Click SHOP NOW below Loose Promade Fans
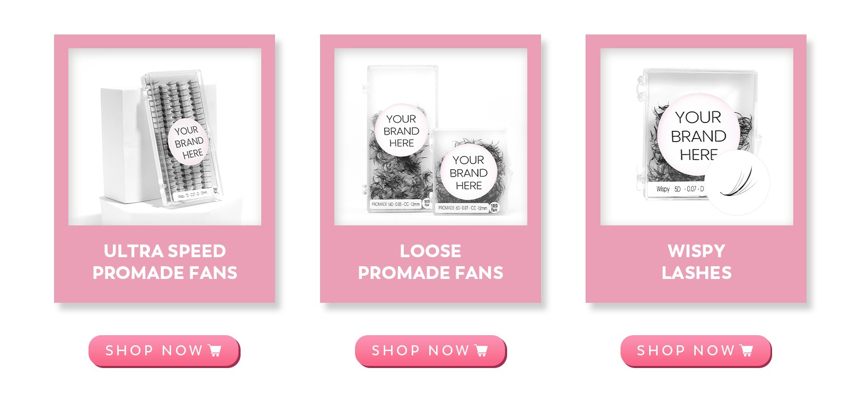The width and height of the screenshot is (868, 411). pos(431,351)
